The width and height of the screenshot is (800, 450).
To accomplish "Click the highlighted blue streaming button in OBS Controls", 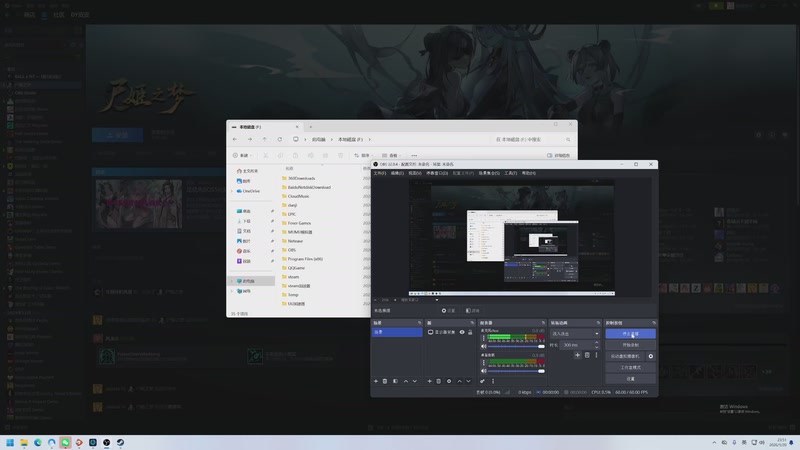I will point(631,334).
